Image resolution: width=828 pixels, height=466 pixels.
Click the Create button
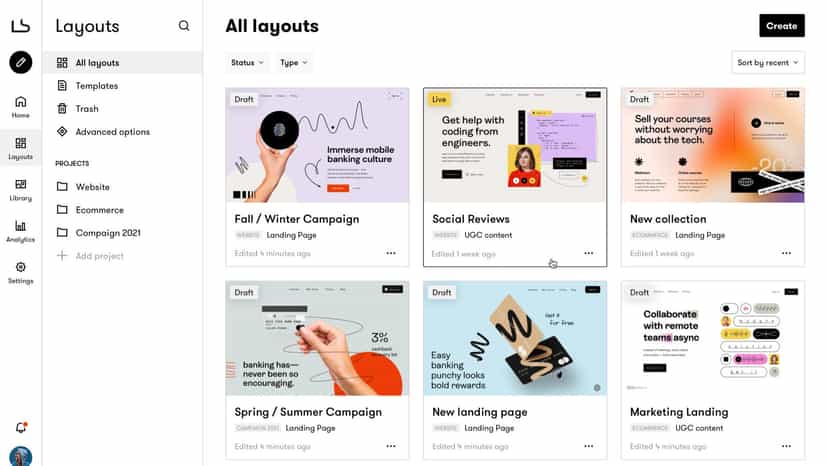(782, 25)
